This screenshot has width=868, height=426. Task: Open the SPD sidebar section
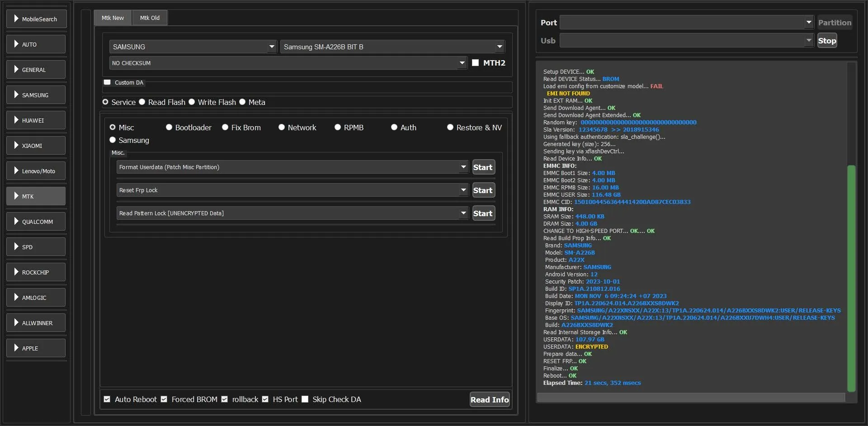coord(37,247)
